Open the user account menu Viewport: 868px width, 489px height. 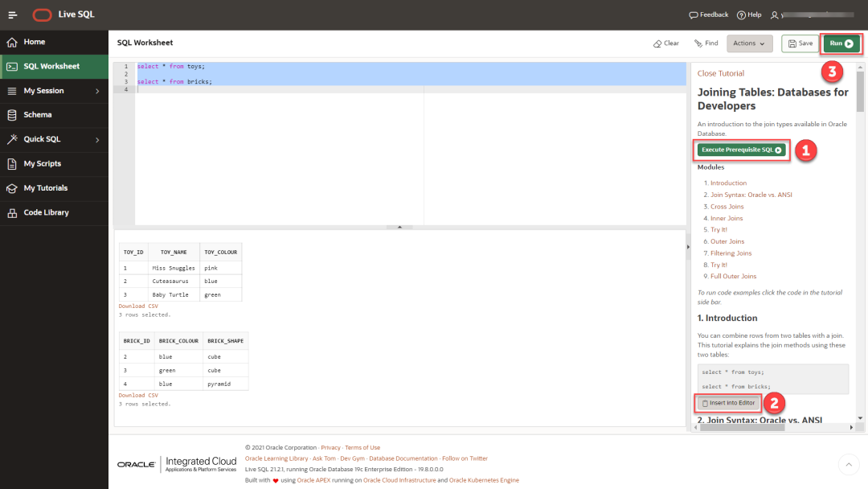point(813,15)
